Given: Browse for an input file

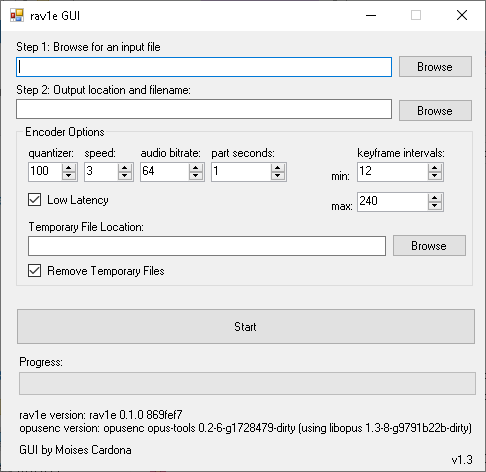Looking at the screenshot, I should click(x=435, y=67).
